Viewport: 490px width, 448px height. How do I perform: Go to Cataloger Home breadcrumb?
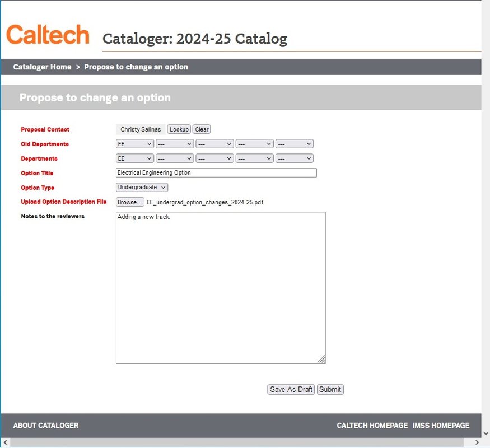pos(43,67)
